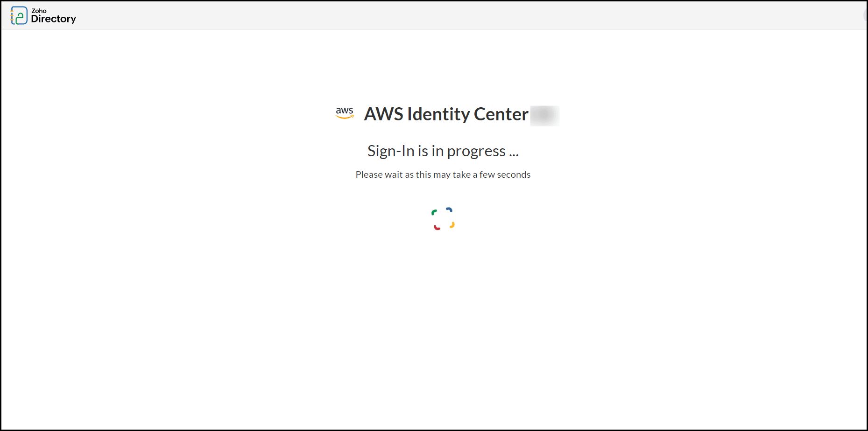Click the blue segment of the spinner
868x431 pixels.
click(x=449, y=210)
